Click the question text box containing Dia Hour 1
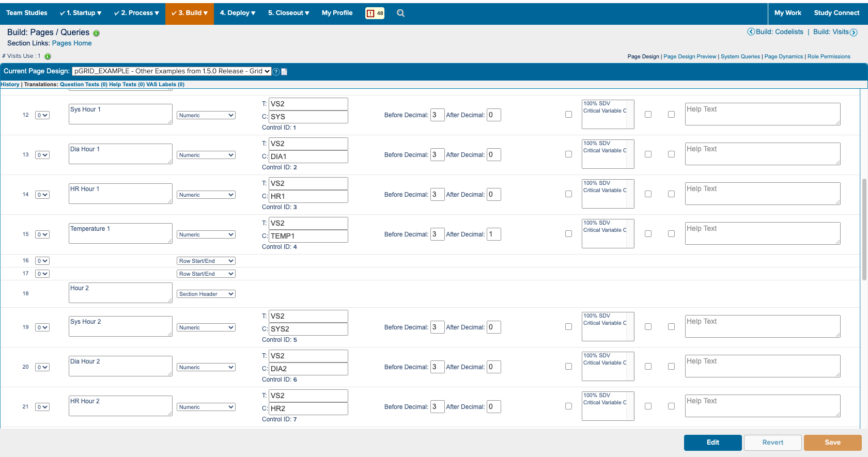868x457 pixels. click(x=120, y=154)
